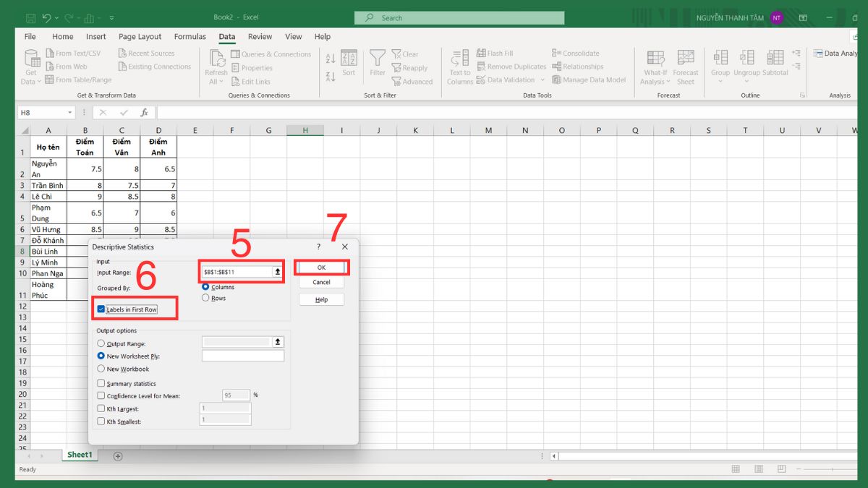Viewport: 868px width, 488px height.
Task: Switch to the Insert tab
Action: (x=96, y=37)
